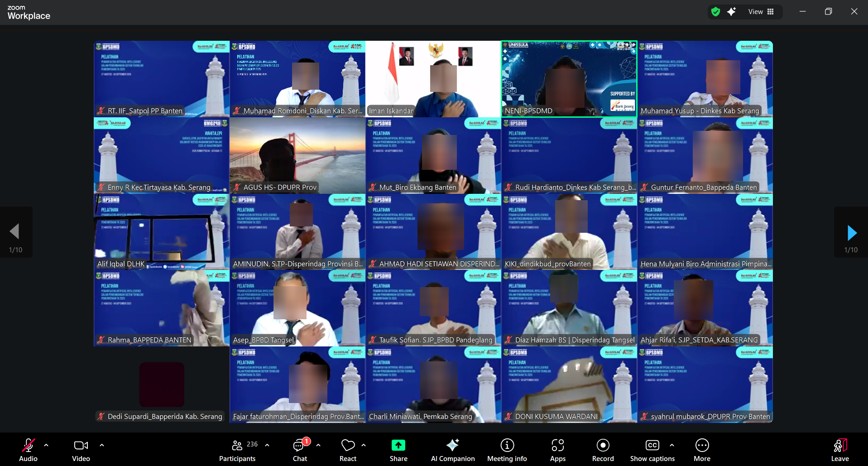Viewport: 868px width, 466px height.
Task: Click name label Fajar faturohman_Disperindag Prov.Bant...
Action: click(x=298, y=417)
